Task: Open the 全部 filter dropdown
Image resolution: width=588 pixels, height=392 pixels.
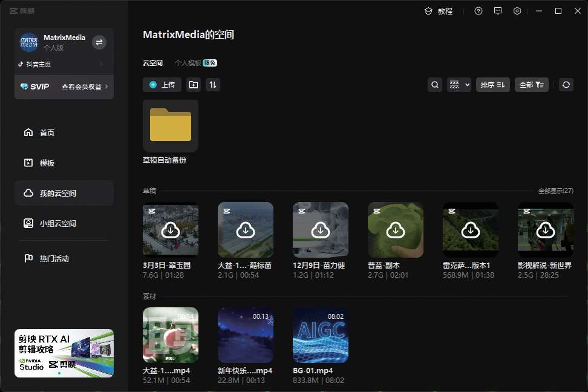Action: click(x=532, y=85)
